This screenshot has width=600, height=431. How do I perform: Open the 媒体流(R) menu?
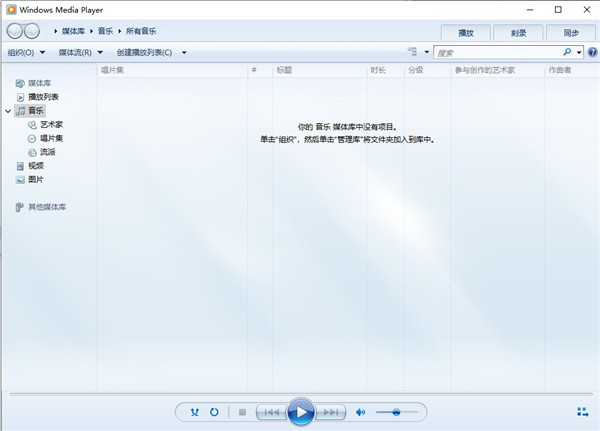[80, 52]
